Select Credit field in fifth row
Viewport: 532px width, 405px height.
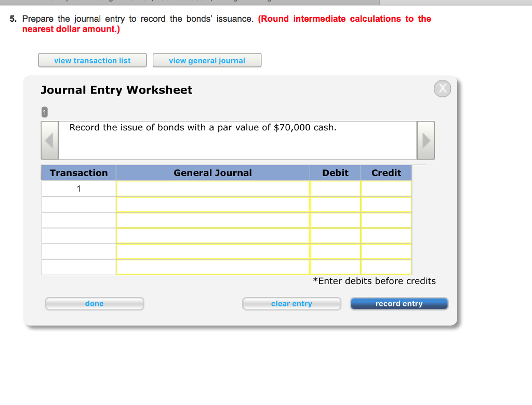pyautogui.click(x=386, y=252)
